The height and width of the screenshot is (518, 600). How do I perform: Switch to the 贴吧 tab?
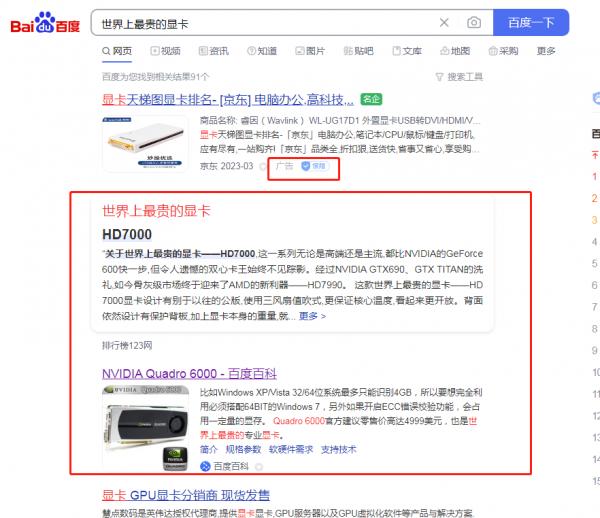tap(358, 51)
